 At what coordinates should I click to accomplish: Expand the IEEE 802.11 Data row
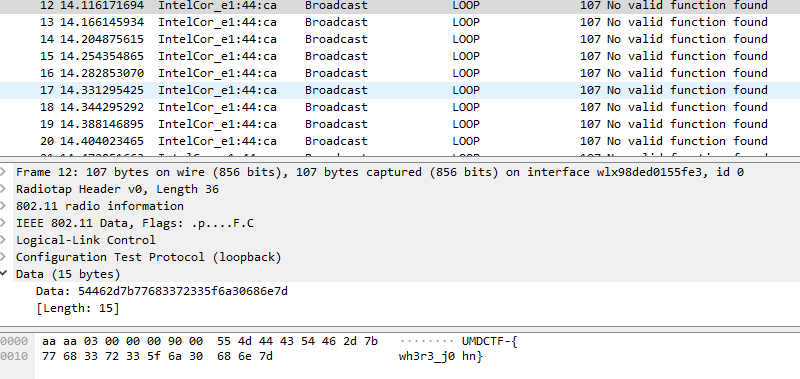tap(4, 223)
